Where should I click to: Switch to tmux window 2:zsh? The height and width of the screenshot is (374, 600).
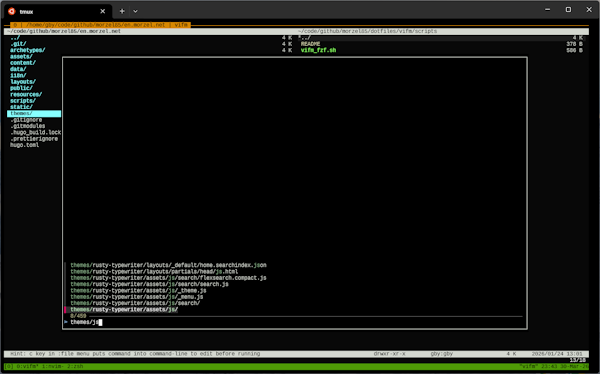tap(74, 366)
